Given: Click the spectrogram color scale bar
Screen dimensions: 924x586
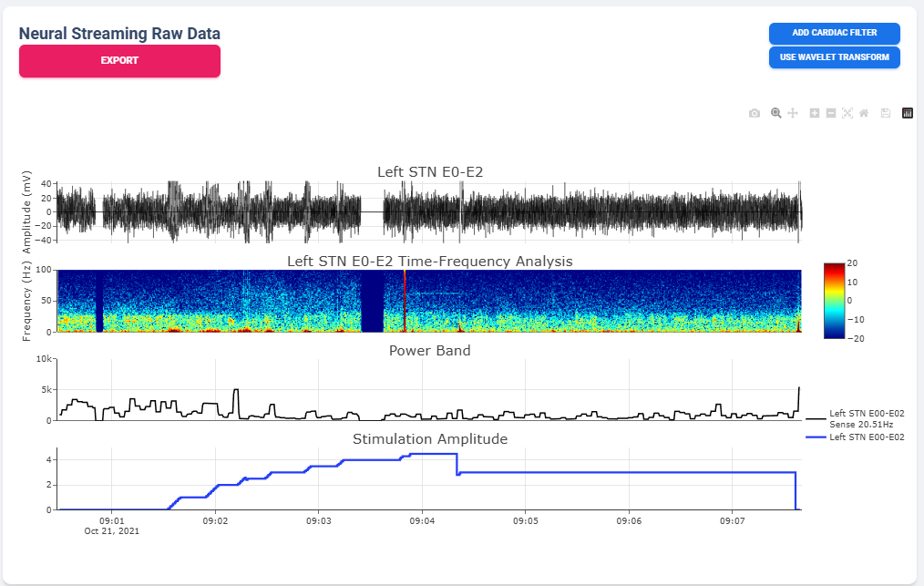Looking at the screenshot, I should pyautogui.click(x=834, y=300).
